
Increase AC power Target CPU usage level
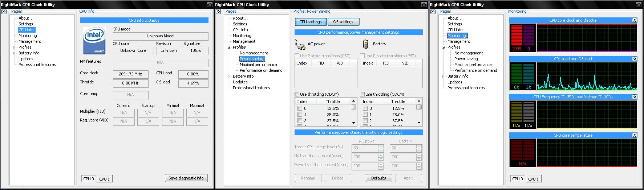[381, 146]
